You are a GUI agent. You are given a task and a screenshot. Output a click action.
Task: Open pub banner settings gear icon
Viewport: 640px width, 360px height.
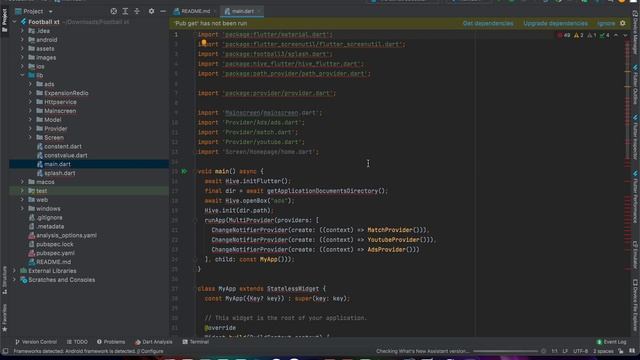[622, 23]
